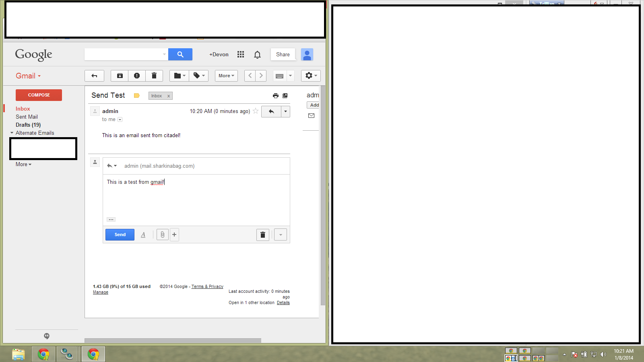This screenshot has width=644, height=362.
Task: Open the notifications bell
Action: [258, 55]
